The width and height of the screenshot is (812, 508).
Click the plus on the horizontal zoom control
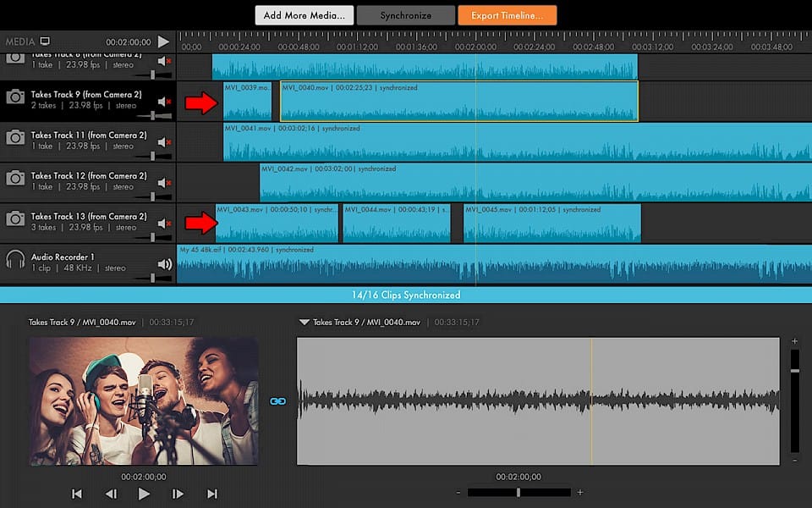[580, 492]
